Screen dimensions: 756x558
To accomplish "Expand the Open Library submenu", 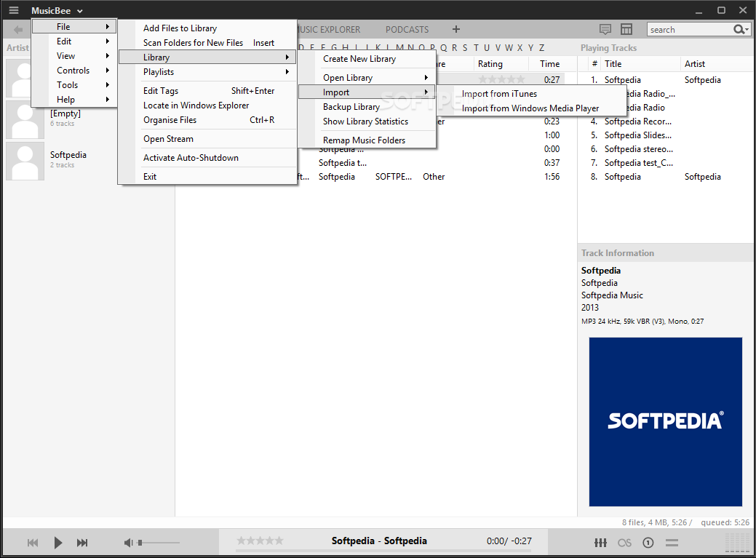I will [x=367, y=78].
